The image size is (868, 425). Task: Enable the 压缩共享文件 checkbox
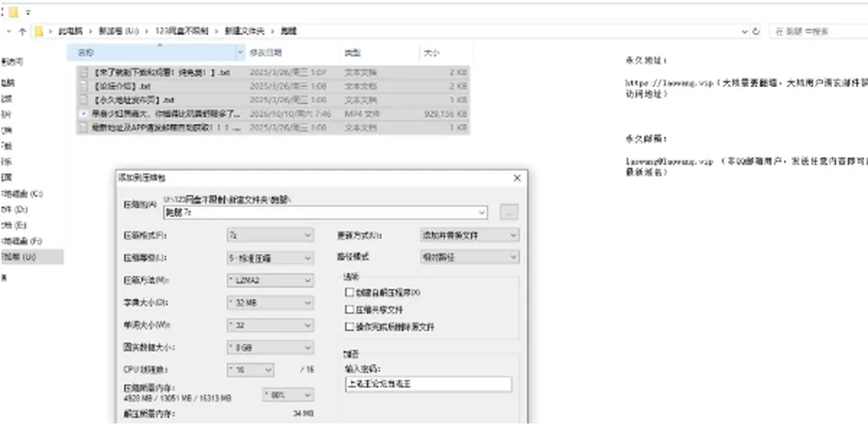click(349, 309)
